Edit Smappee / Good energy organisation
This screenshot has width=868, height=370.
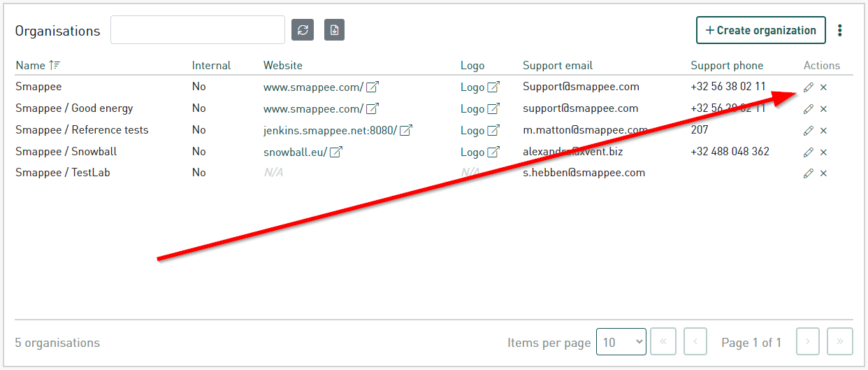(x=809, y=109)
